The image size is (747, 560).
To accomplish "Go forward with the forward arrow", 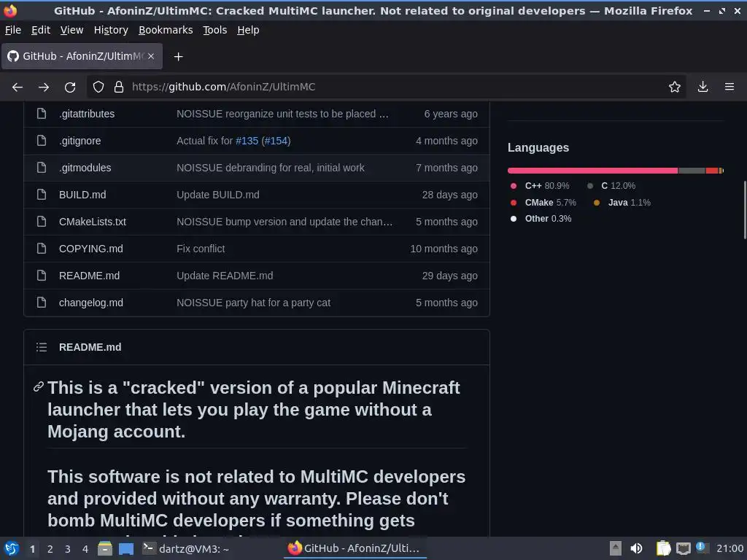I will click(44, 87).
